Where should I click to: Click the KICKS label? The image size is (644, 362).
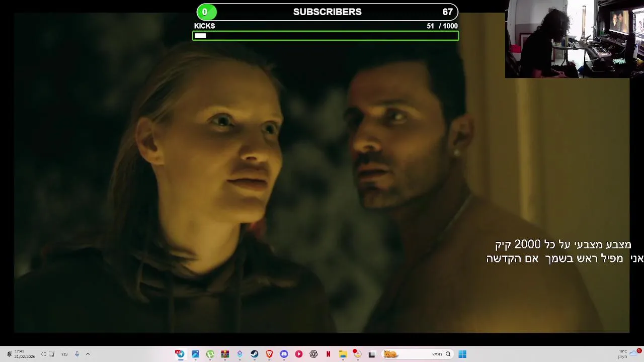click(x=205, y=26)
